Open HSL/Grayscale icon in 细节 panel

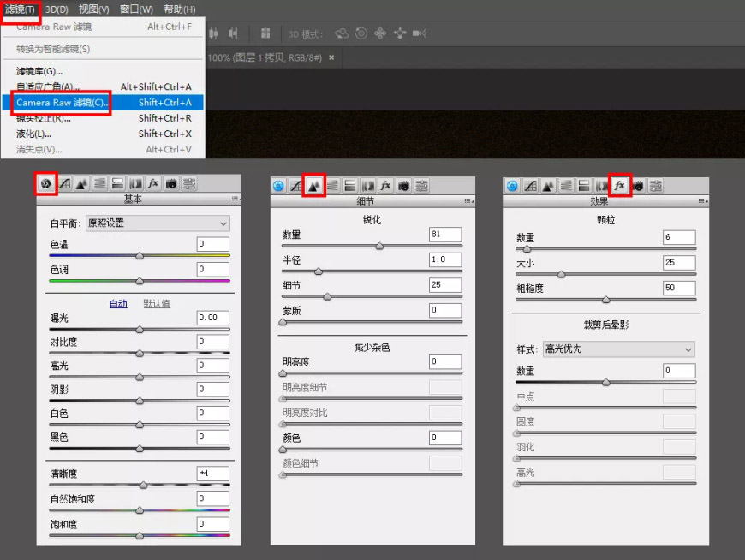(332, 186)
